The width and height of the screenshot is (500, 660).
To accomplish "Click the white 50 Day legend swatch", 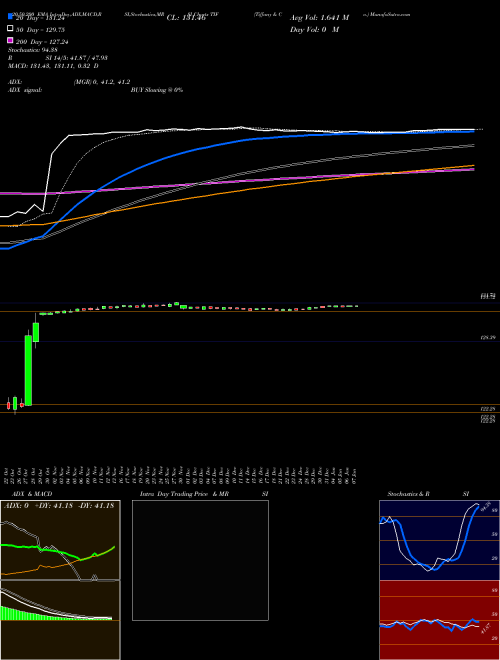I will [x=11, y=29].
